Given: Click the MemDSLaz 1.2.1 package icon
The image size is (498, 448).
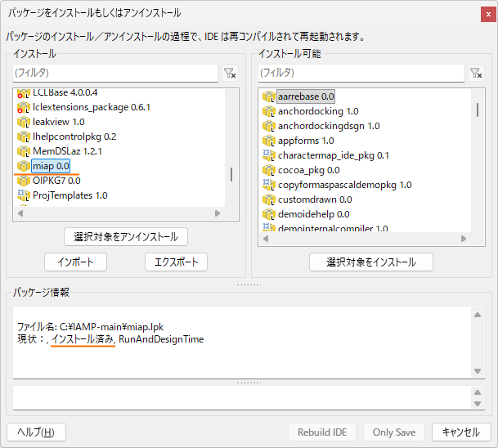Looking at the screenshot, I should (x=23, y=151).
